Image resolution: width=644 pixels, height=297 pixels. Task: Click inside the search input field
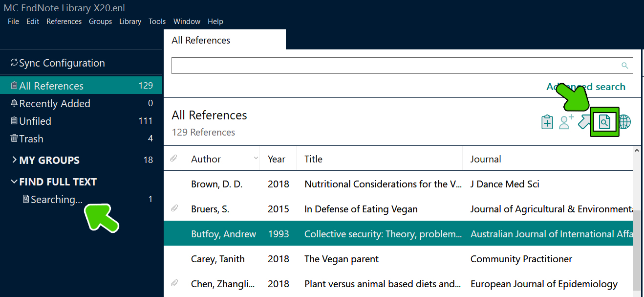pos(402,66)
